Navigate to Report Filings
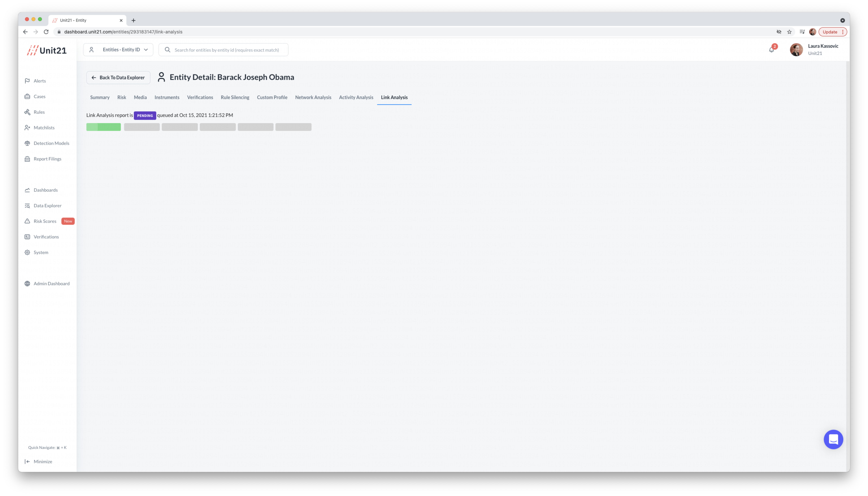Image resolution: width=868 pixels, height=496 pixels. [47, 159]
